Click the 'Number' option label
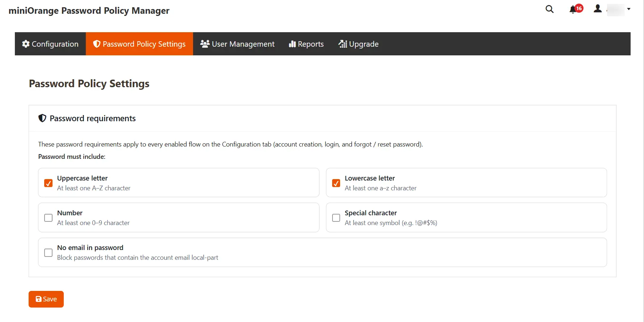The width and height of the screenshot is (644, 322). [x=70, y=213]
